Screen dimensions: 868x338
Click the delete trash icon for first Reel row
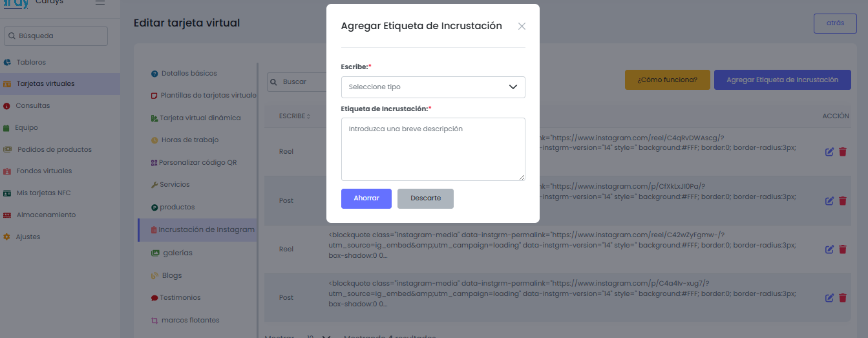point(842,152)
